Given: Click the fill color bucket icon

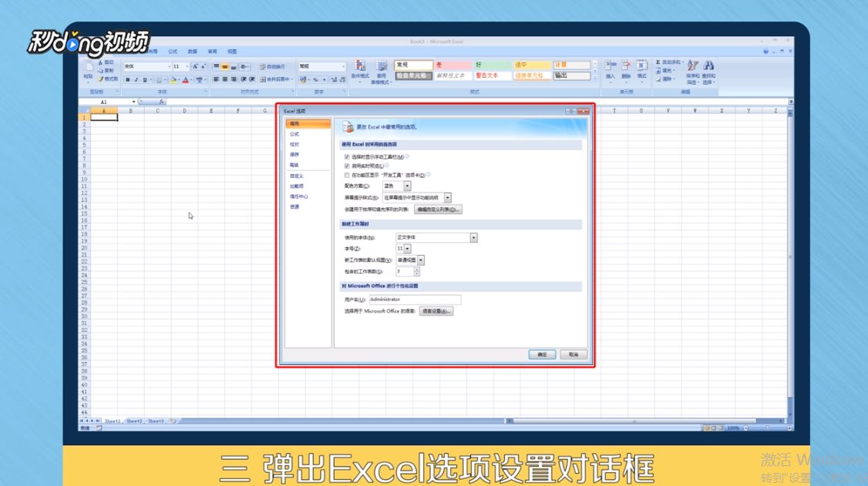Looking at the screenshot, I should [173, 80].
